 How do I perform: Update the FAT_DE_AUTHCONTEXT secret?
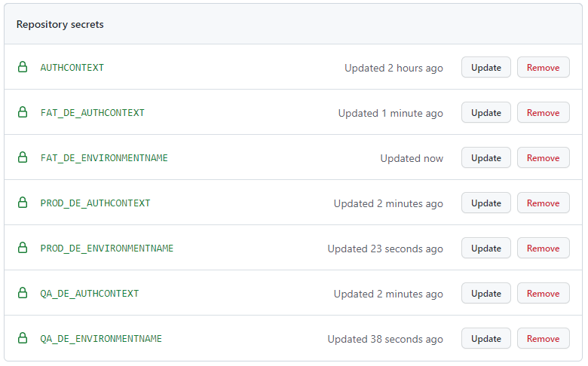[x=486, y=112]
